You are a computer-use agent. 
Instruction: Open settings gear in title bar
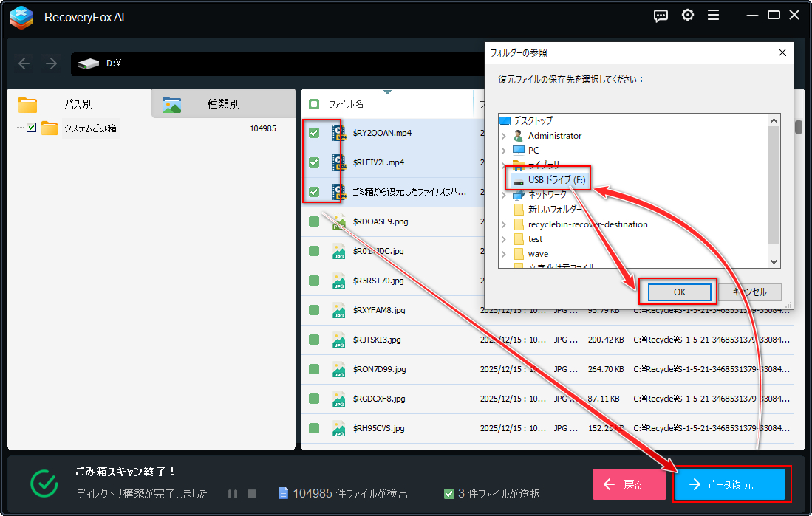click(x=687, y=16)
